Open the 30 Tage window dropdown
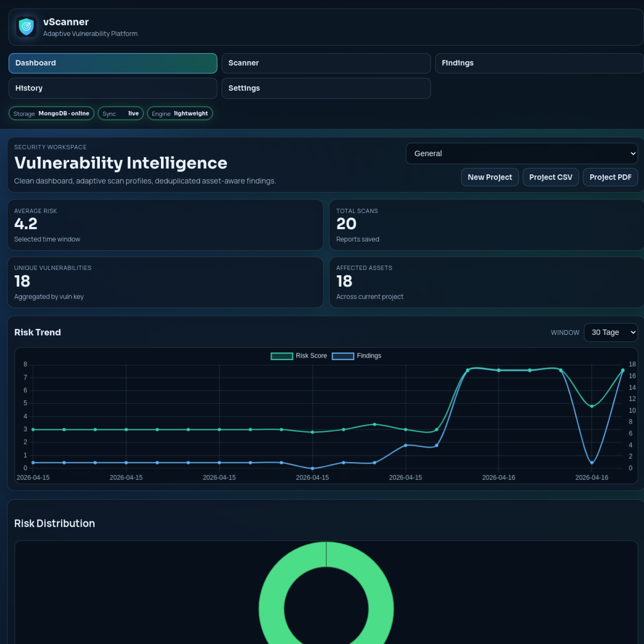This screenshot has width=644, height=644. click(x=611, y=332)
